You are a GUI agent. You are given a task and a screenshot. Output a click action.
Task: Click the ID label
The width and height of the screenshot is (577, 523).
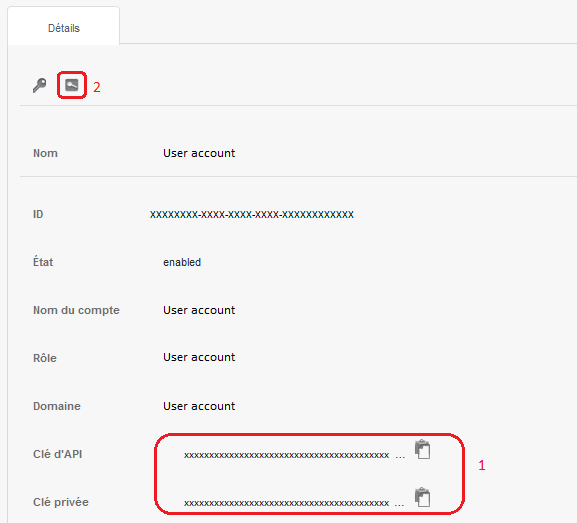click(38, 214)
